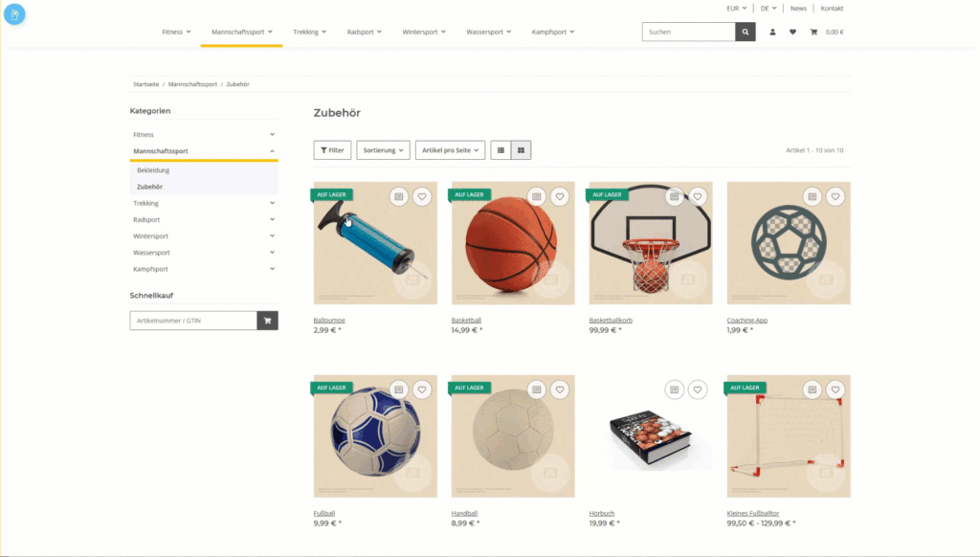Switch to list view of products
The image size is (980, 557).
click(501, 150)
